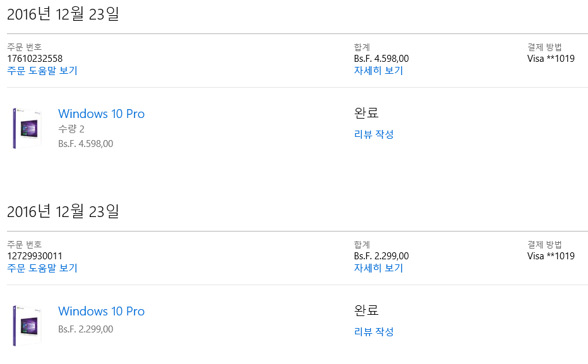The height and width of the screenshot is (364, 588).
Task: Click 자세히 보기 under the Bs.F. 2.299,00 total
Action: 378,268
